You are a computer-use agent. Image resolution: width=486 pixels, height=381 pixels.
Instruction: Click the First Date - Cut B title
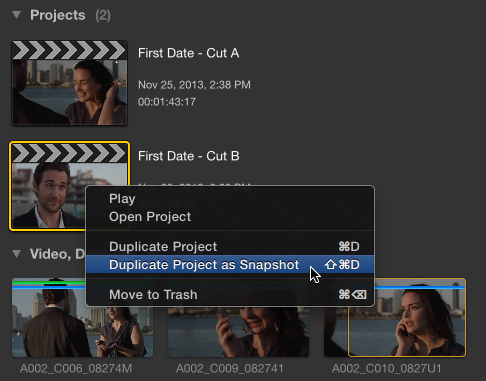(x=189, y=156)
